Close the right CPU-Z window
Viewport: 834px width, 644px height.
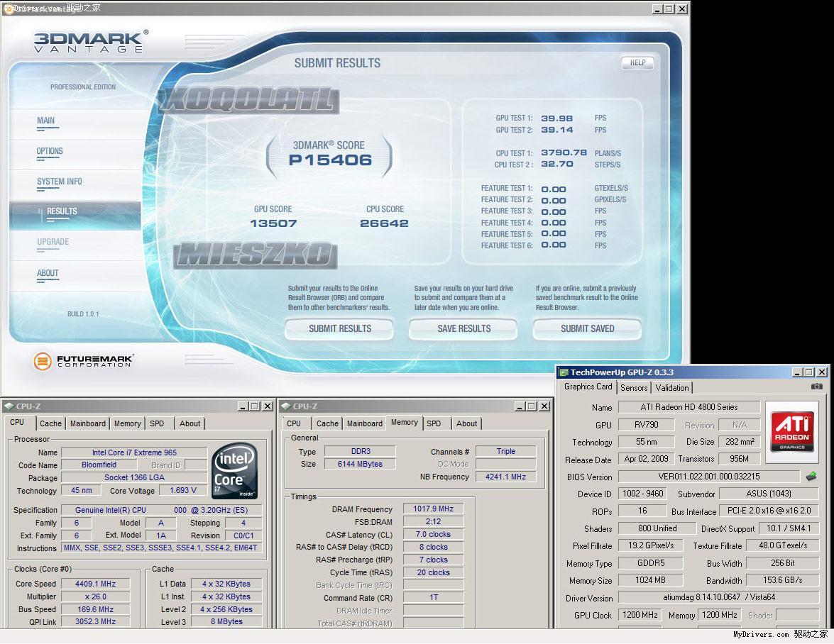point(544,406)
